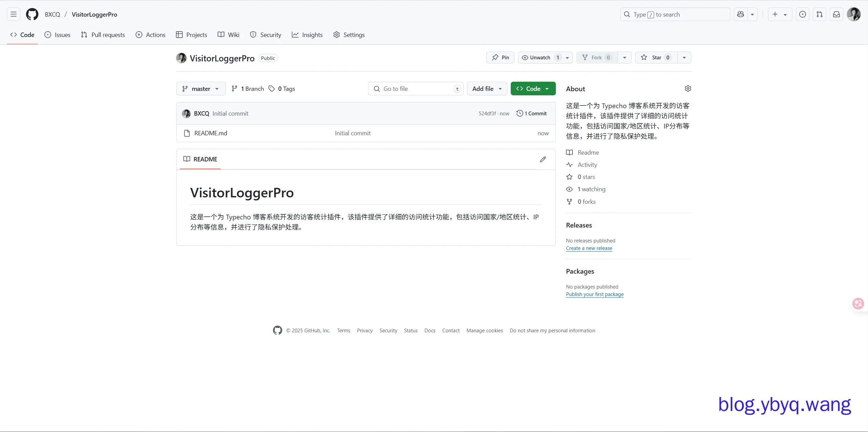This screenshot has width=868, height=432.
Task: View the 1 Commit history
Action: pyautogui.click(x=531, y=113)
